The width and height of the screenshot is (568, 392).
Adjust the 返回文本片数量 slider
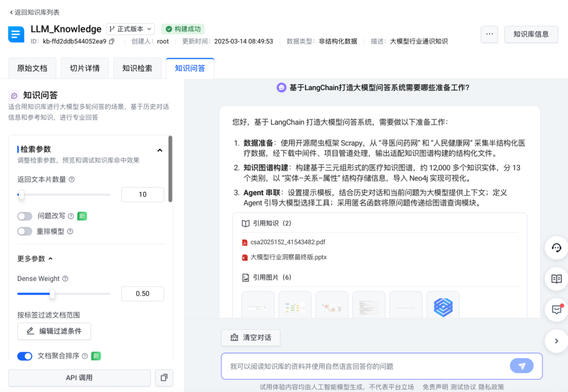[x=21, y=195]
